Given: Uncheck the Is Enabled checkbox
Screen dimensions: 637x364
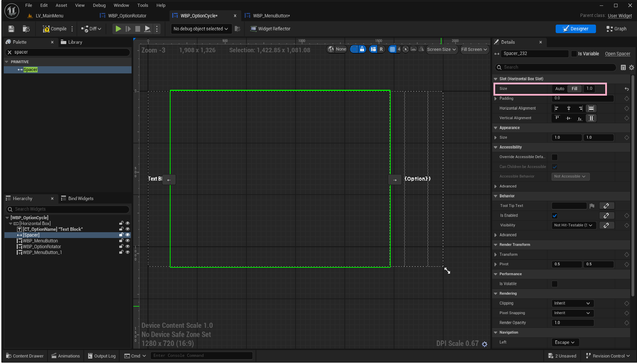Looking at the screenshot, I should pos(555,216).
